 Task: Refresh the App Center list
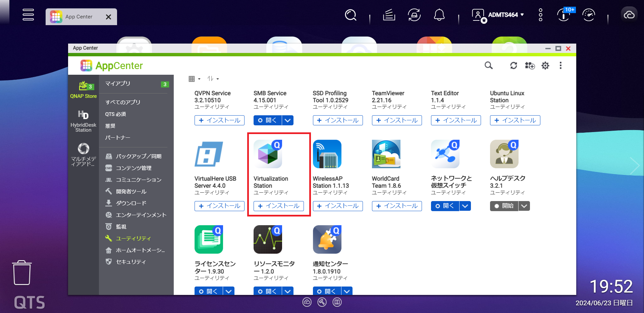tap(514, 65)
